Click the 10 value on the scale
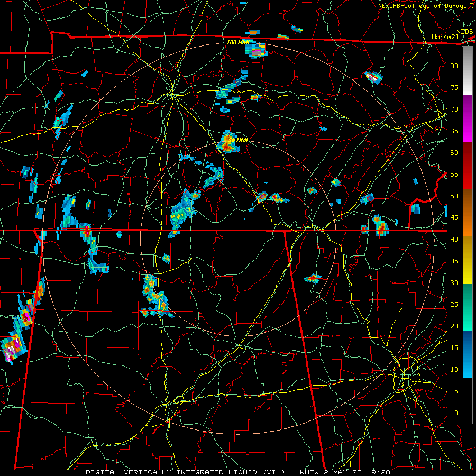The image size is (476, 476). pyautogui.click(x=454, y=370)
